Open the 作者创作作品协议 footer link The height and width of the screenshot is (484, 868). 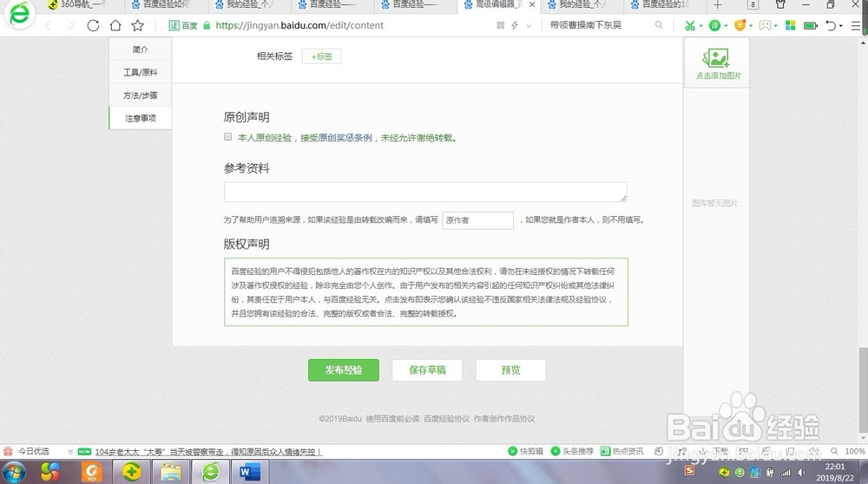[x=504, y=419]
